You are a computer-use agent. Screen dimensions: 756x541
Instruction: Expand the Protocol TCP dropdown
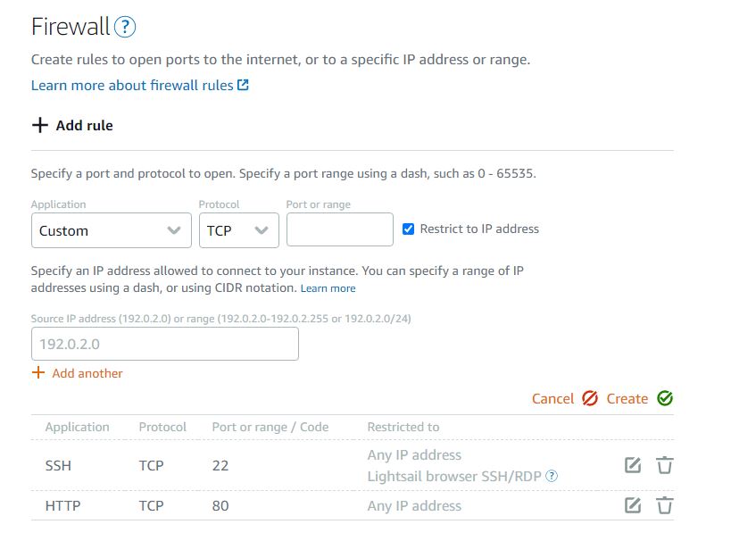238,230
